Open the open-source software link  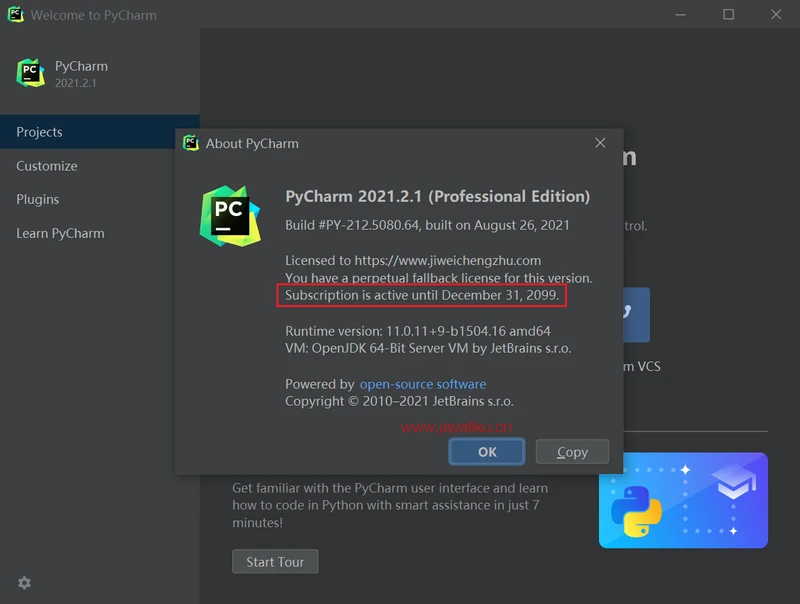coord(423,384)
